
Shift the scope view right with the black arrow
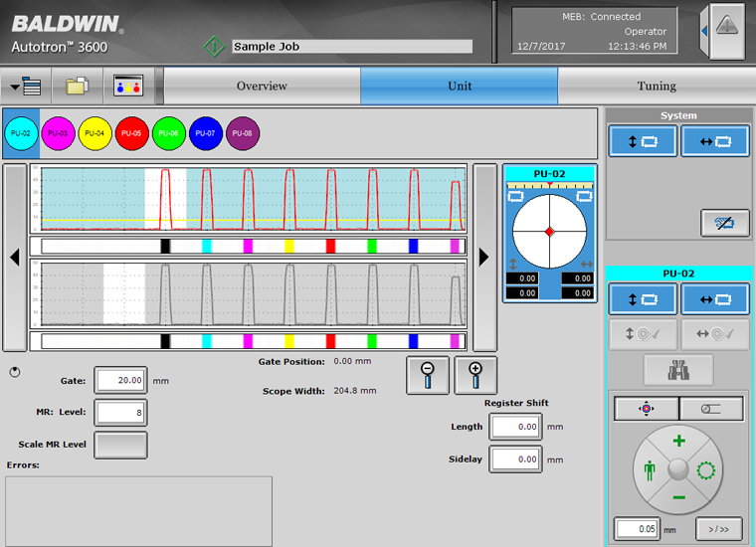click(x=484, y=258)
